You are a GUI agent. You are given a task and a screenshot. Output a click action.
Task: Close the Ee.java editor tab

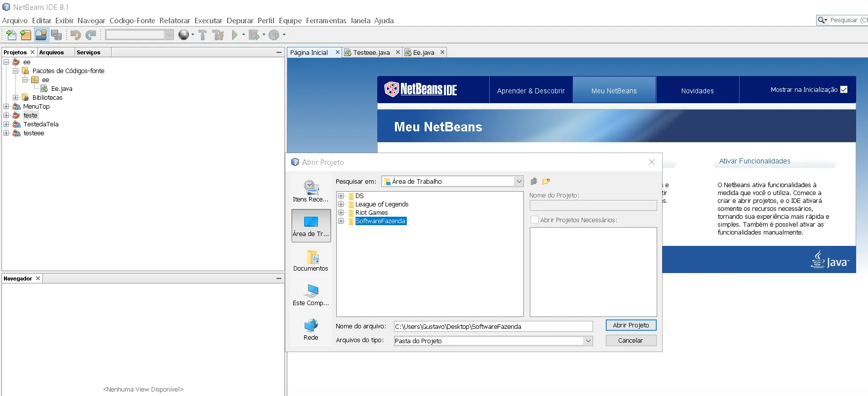[442, 52]
